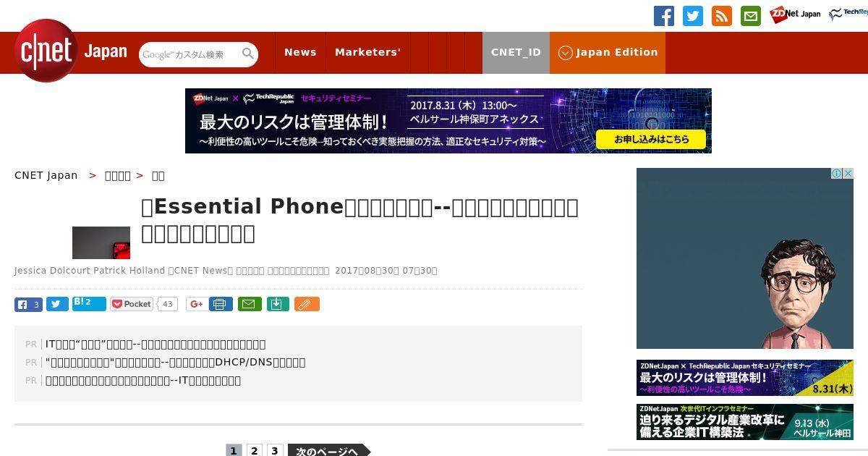Image resolution: width=868 pixels, height=456 pixels.
Task: Open sidebar IT infrastructure seminar banner 9.13
Action: [745, 422]
